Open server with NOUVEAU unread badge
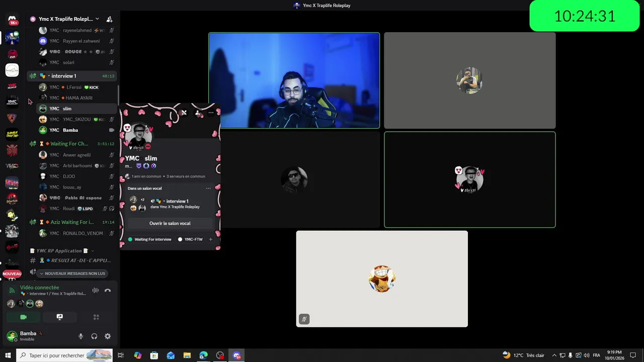The height and width of the screenshot is (362, 644). click(12, 274)
